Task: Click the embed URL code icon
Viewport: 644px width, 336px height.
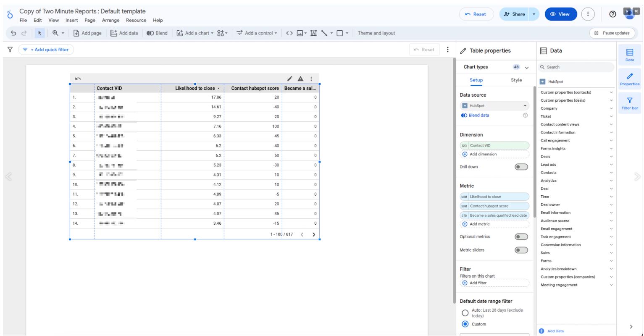Action: [289, 33]
